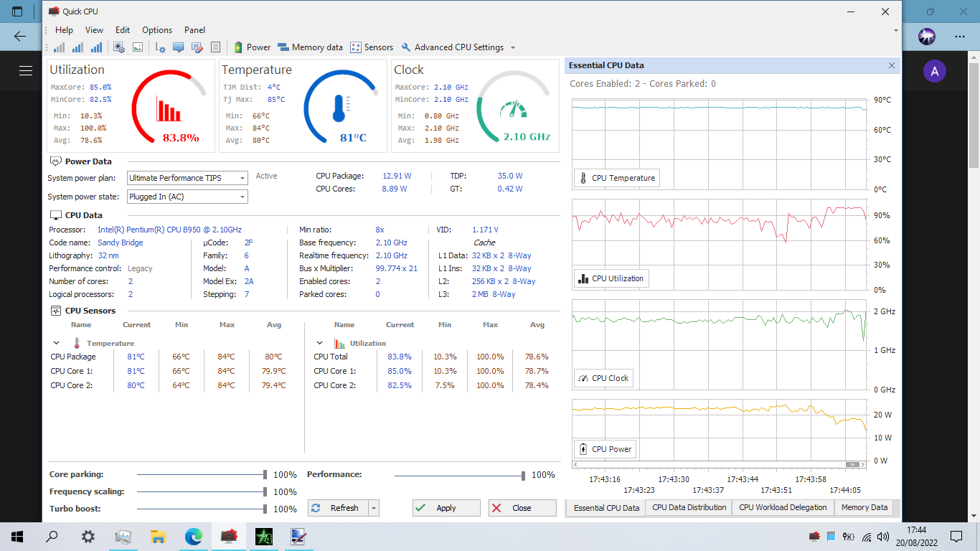980x551 pixels.
Task: Select the CPU Total utilization row
Action: 435,357
